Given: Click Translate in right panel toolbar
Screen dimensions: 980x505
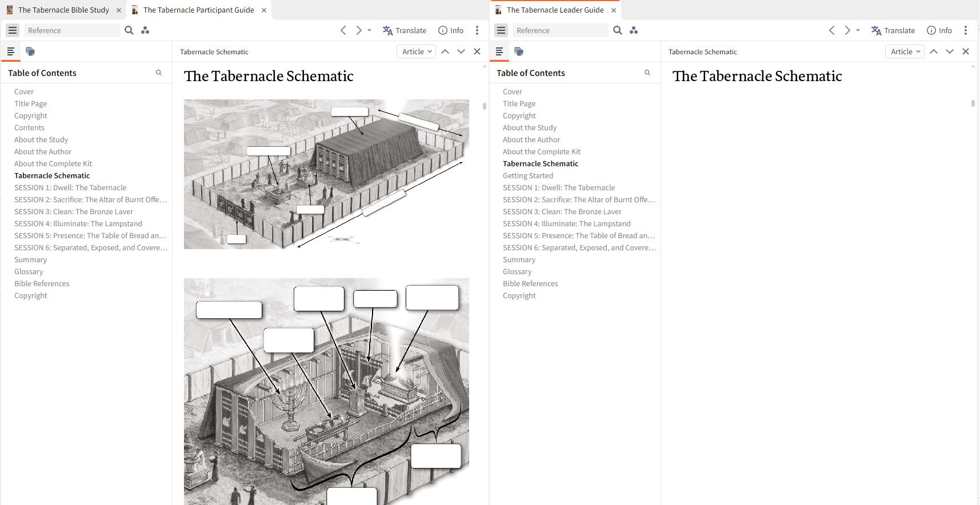Looking at the screenshot, I should (x=893, y=30).
